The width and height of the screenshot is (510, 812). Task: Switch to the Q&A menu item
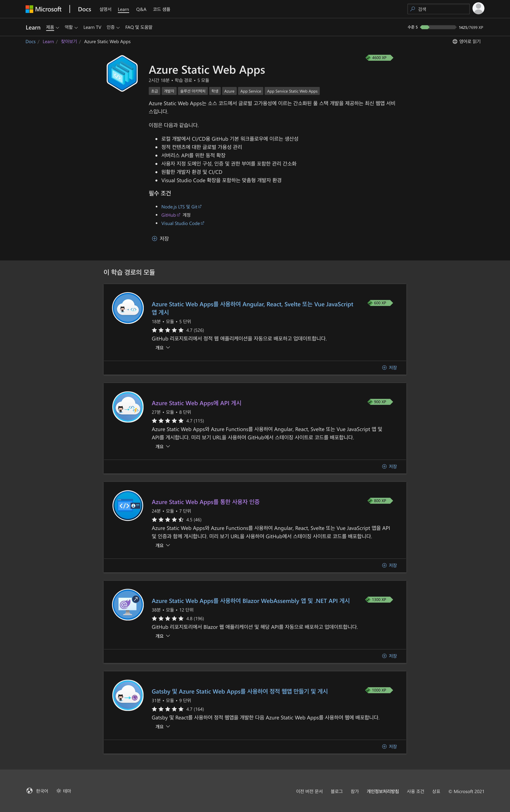coord(141,9)
